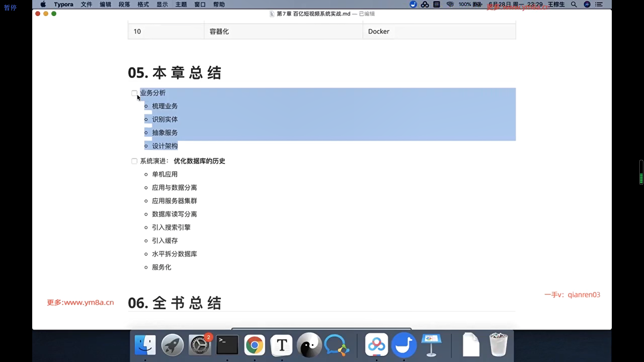Check the 业务分析 task checkbox
The image size is (644, 362).
134,93
